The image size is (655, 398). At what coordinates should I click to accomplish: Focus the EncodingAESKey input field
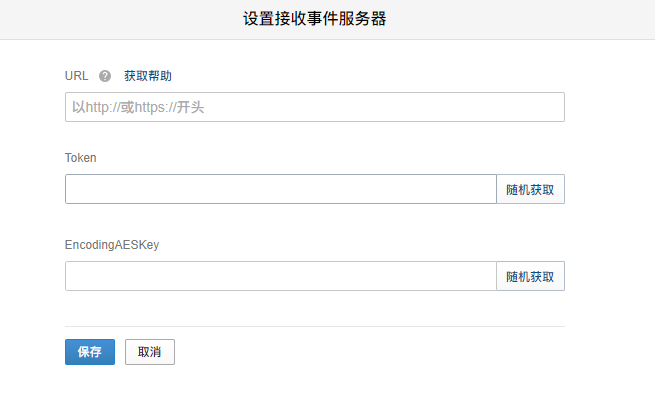(281, 276)
